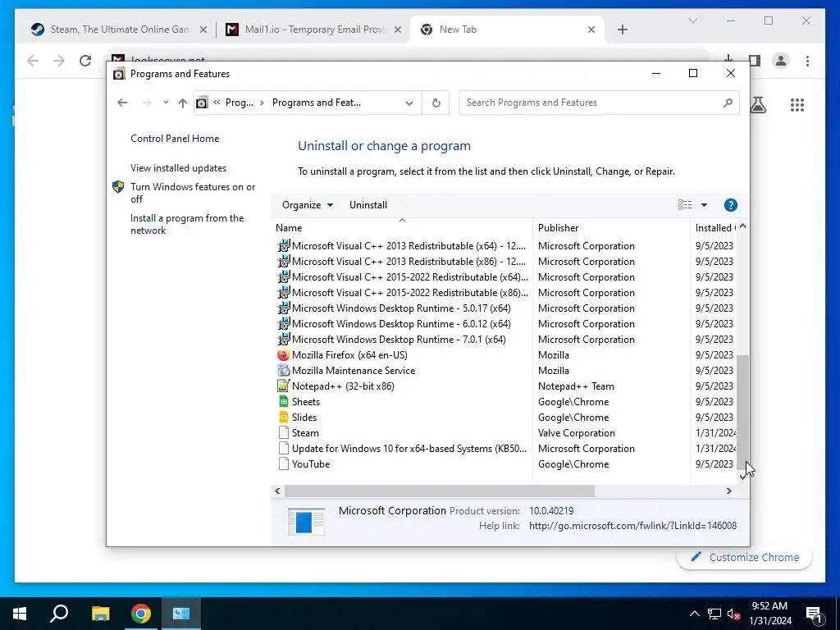Image resolution: width=840 pixels, height=630 pixels.
Task: Click the refresh button beside address bar
Action: tap(436, 103)
